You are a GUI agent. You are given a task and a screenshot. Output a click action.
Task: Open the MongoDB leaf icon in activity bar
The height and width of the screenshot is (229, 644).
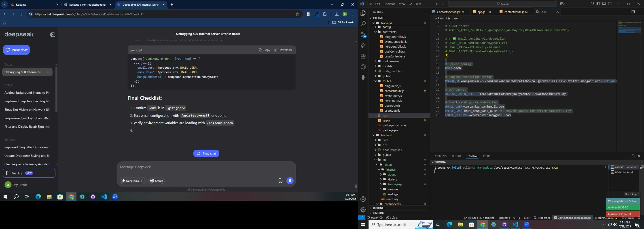[x=363, y=78]
